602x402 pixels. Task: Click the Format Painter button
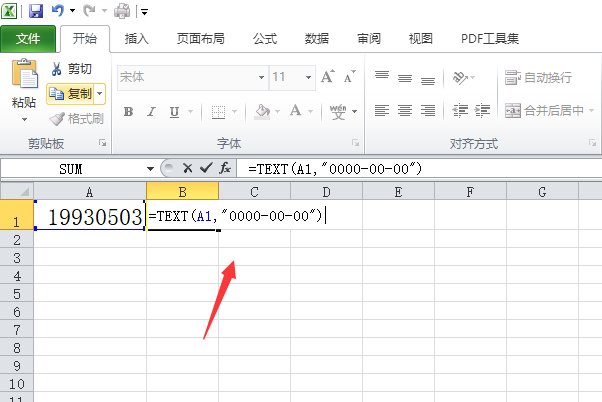76,119
